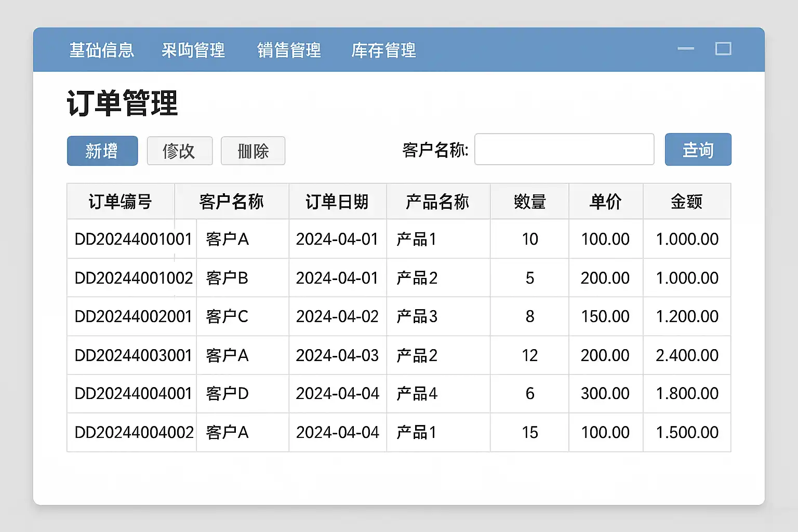798x532 pixels.
Task: Select order row DD20244001001
Action: (134, 239)
